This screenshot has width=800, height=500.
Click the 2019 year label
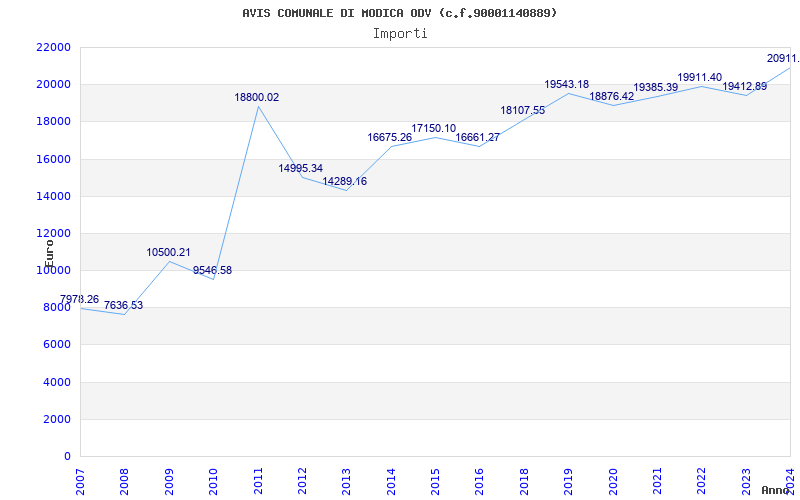coord(568,482)
